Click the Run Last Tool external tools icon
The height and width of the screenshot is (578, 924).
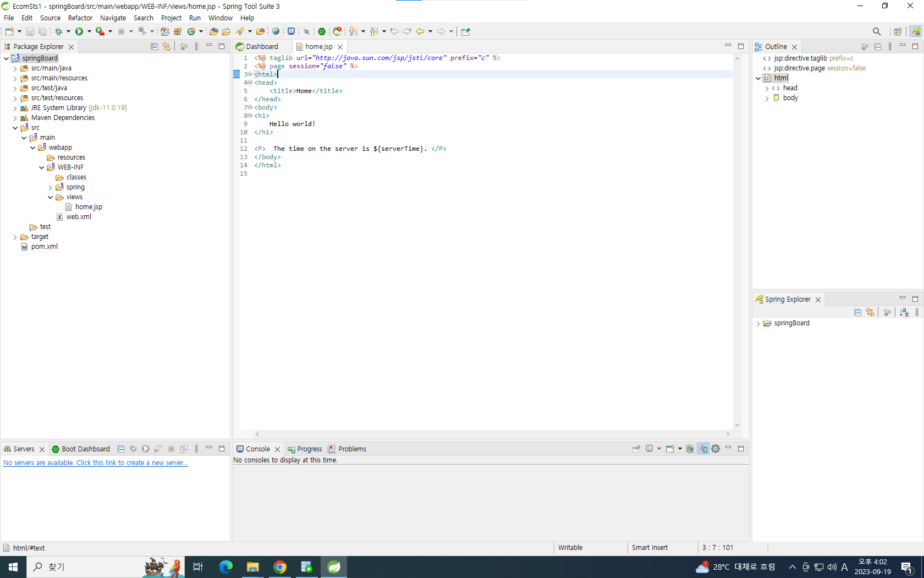point(100,31)
